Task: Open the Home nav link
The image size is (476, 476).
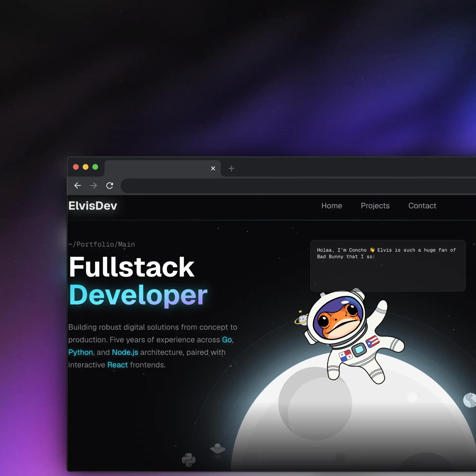Action: pos(332,206)
